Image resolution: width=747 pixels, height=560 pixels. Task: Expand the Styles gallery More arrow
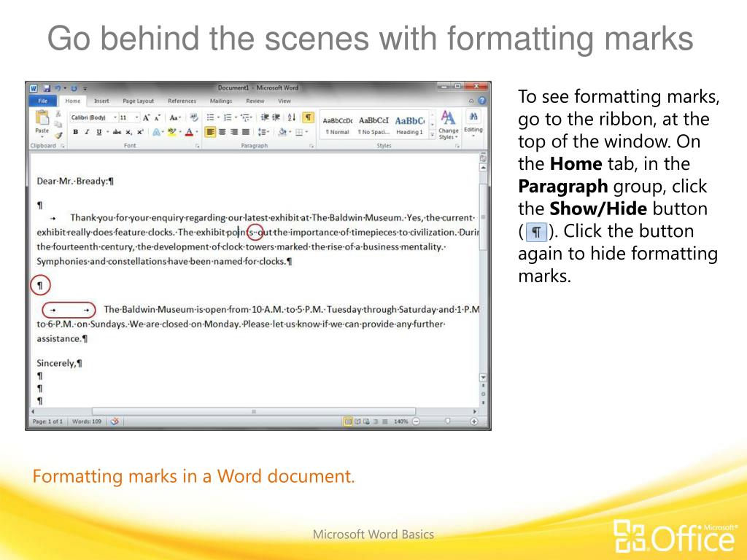pyautogui.click(x=432, y=135)
